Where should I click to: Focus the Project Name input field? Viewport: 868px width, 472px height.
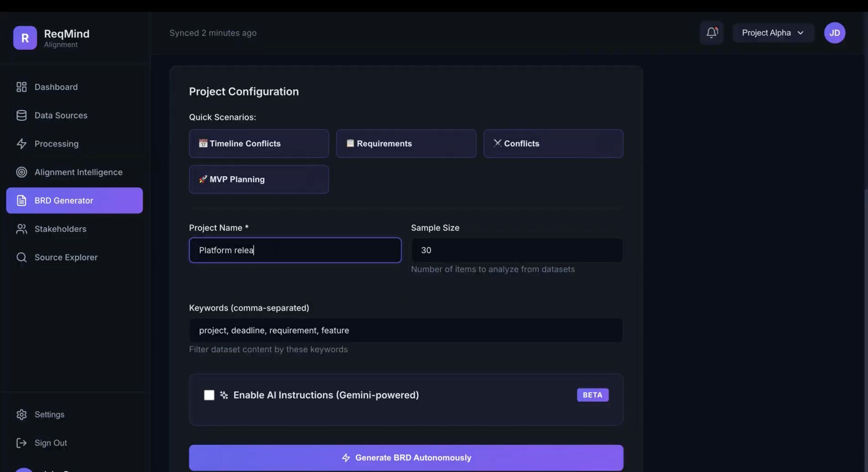(x=295, y=250)
